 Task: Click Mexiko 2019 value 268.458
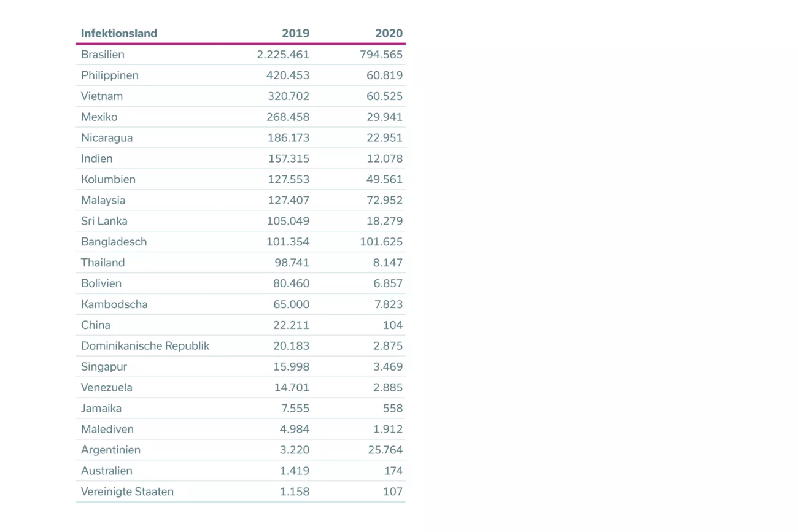point(289,117)
